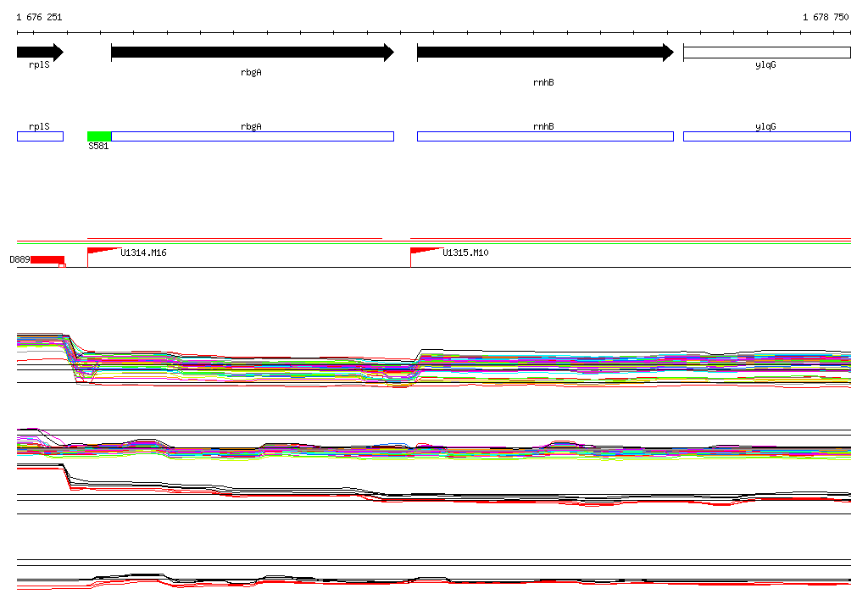
Task: Select the red D889 segment box
Action: [x=47, y=259]
